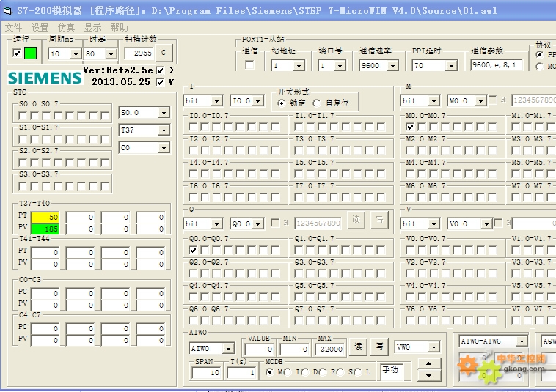Select the I mode radio button

point(288,371)
